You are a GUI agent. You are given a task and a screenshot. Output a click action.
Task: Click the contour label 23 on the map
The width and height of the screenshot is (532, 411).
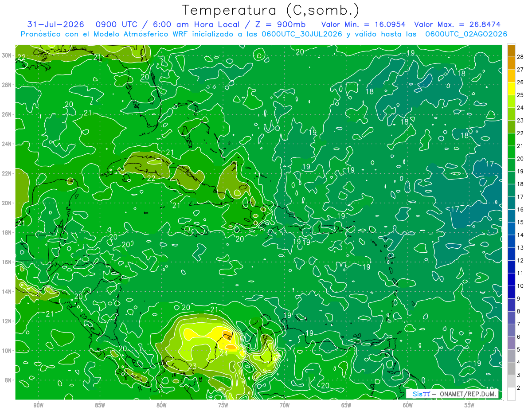point(192,366)
